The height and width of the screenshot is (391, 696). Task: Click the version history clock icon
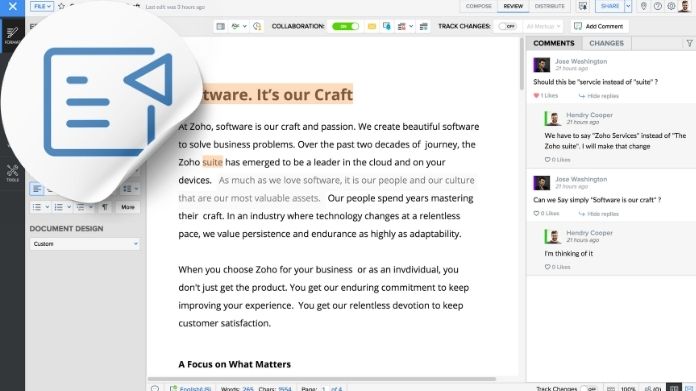pos(257,27)
